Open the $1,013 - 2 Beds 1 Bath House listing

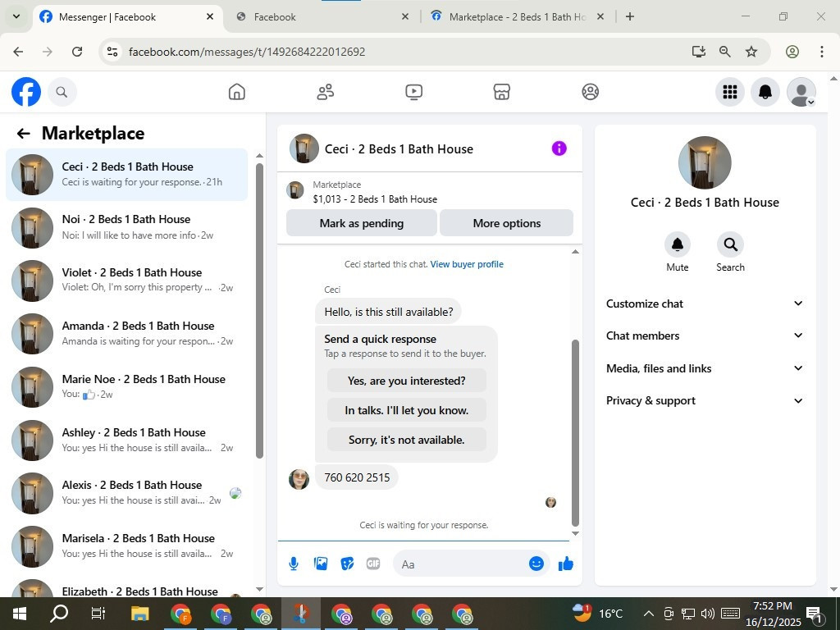(375, 199)
